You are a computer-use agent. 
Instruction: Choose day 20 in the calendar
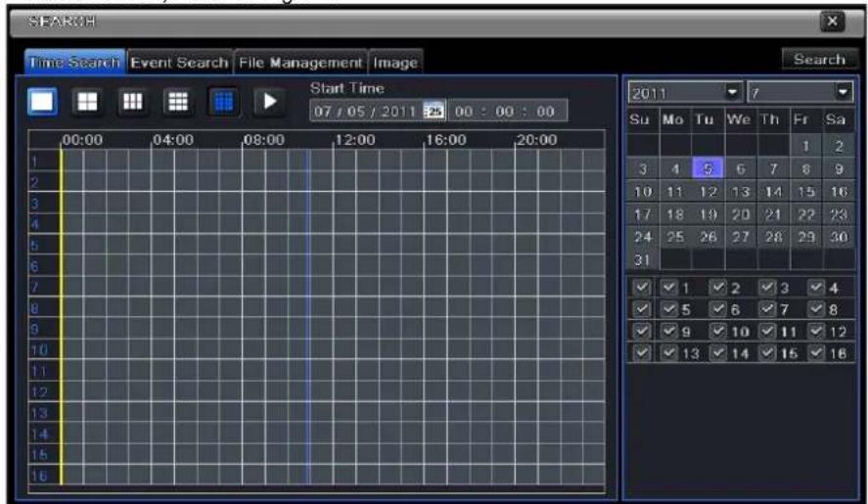pos(741,214)
